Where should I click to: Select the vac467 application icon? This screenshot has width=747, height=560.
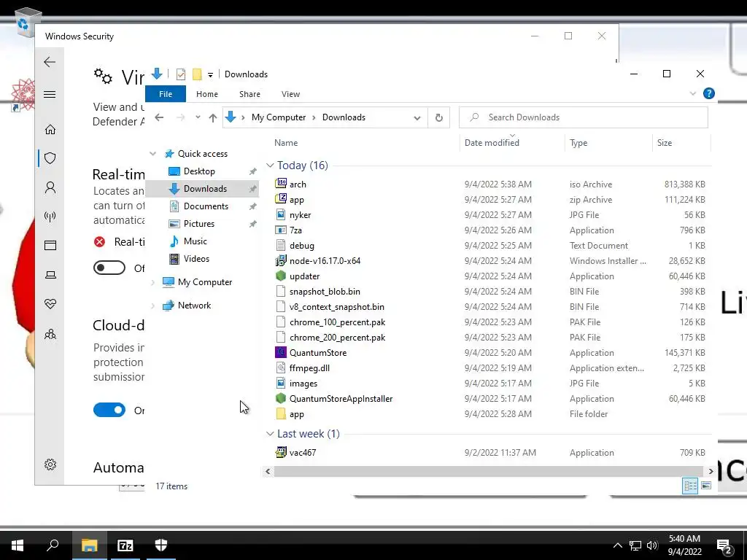tap(281, 452)
